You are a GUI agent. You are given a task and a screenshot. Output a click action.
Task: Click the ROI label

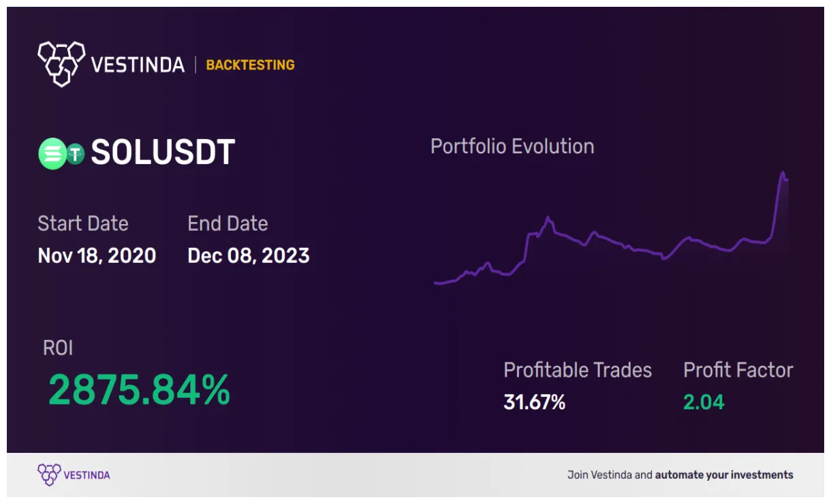coord(58,348)
